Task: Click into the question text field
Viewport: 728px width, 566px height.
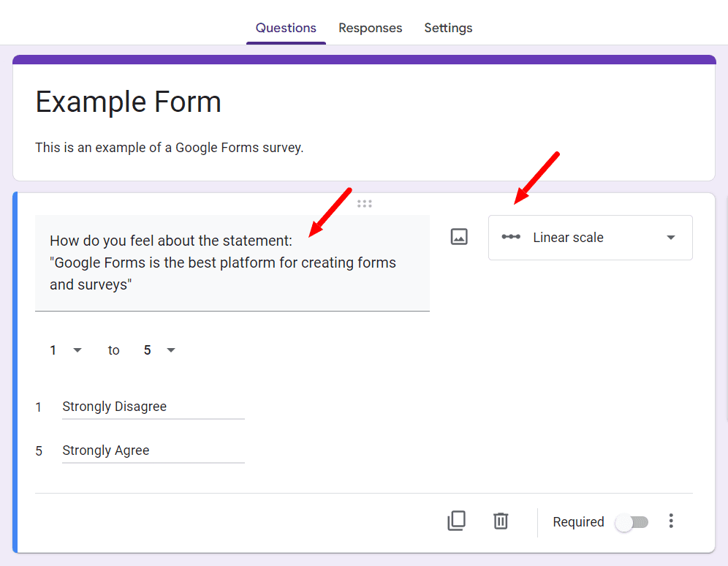Action: coord(232,263)
